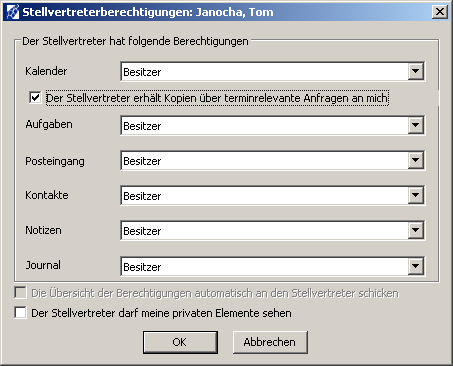Viewport: 453px width, 366px height.
Task: Select the Posteingang Besitzer combo field
Action: point(272,160)
